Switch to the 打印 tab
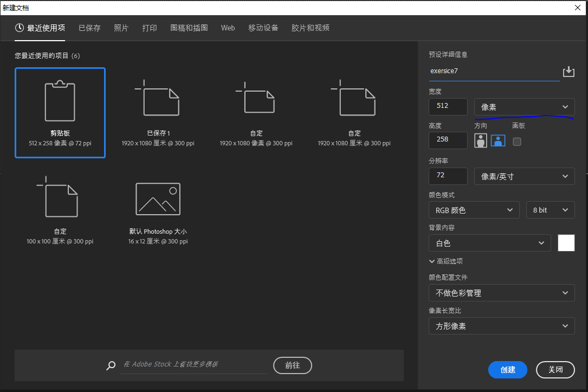This screenshot has height=392, width=588. tap(150, 28)
